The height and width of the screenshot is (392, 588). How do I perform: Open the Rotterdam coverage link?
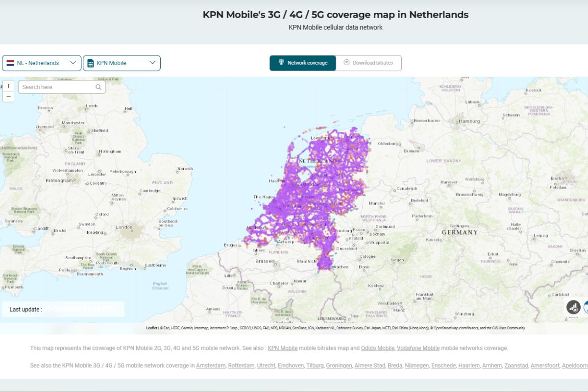coord(241,366)
